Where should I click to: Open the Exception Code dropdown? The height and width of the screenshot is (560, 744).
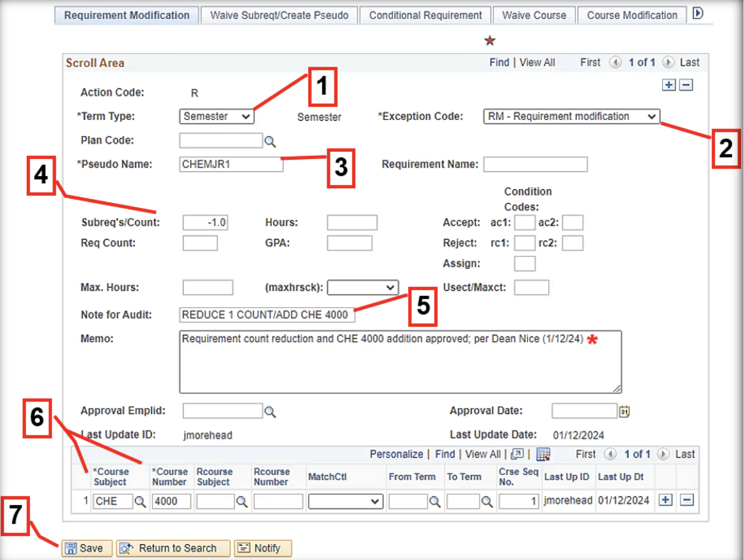[x=571, y=116]
